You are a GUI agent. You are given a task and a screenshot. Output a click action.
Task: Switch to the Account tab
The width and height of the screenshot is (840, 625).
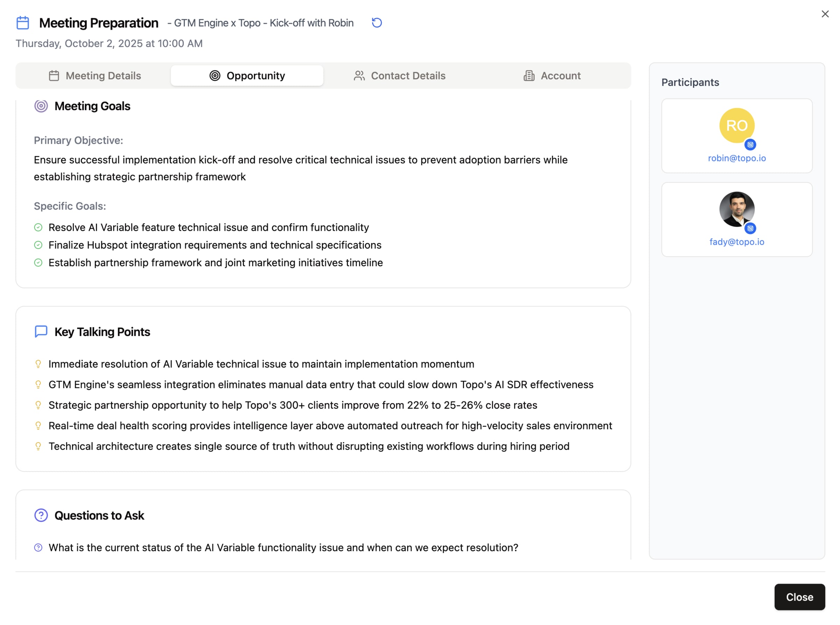552,76
